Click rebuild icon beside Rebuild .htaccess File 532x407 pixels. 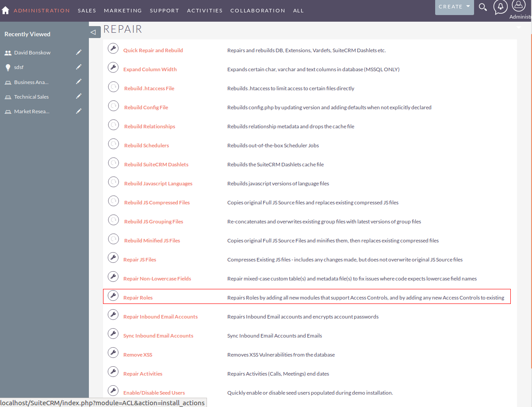pos(113,87)
